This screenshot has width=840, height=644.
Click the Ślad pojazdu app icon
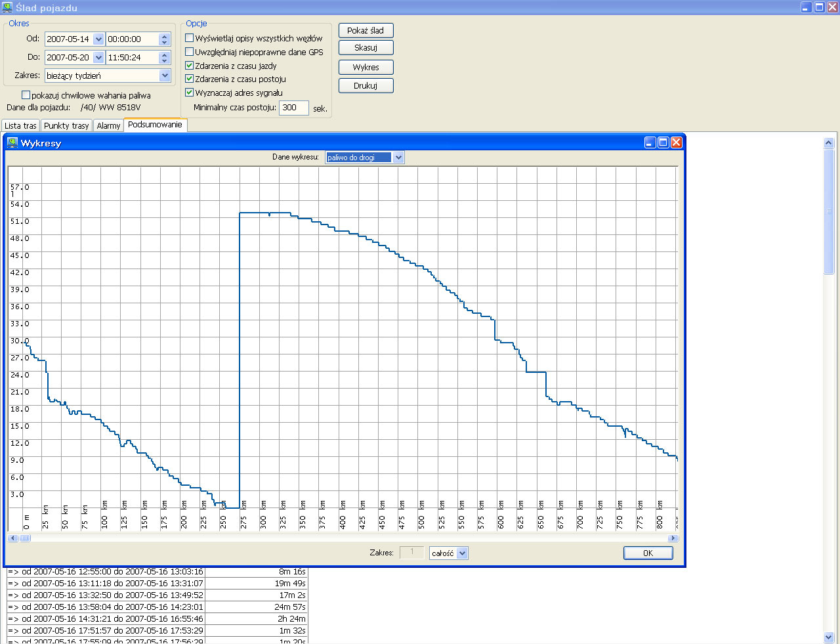click(x=7, y=7)
